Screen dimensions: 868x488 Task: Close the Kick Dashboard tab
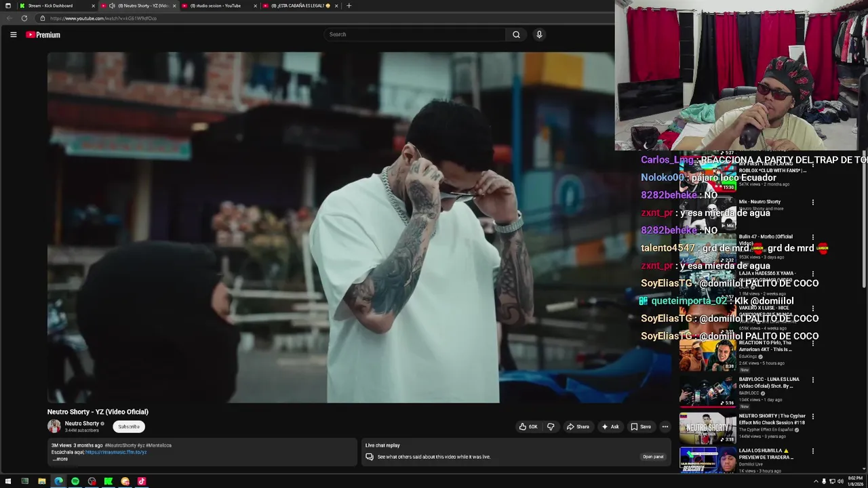pyautogui.click(x=94, y=5)
